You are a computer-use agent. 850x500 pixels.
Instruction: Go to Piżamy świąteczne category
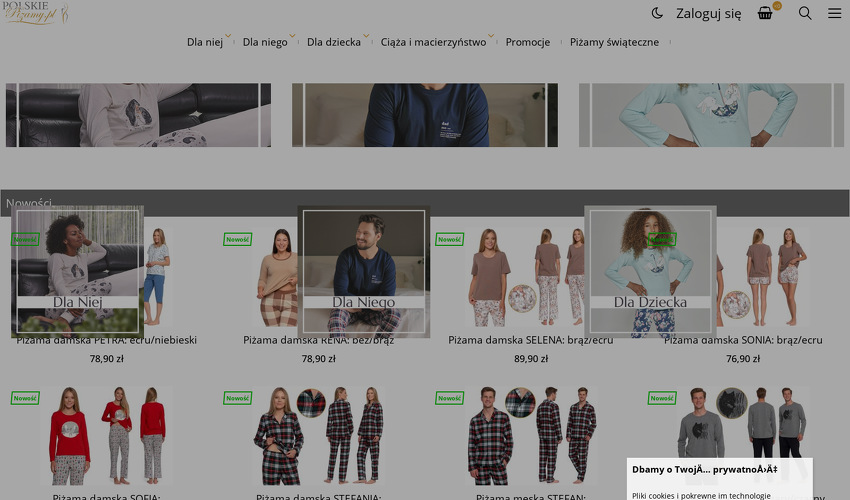(x=614, y=42)
